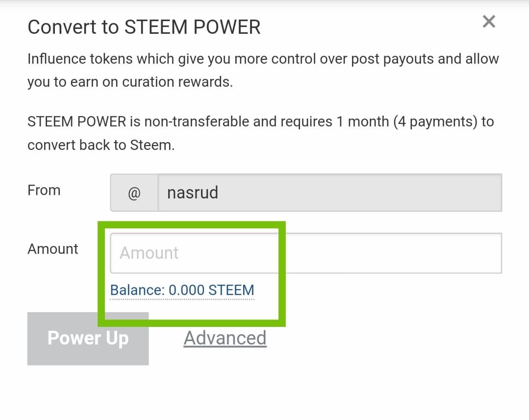Click the non-transferable STEEM POWER notice text
Screen dimensions: 529x420
click(260, 133)
